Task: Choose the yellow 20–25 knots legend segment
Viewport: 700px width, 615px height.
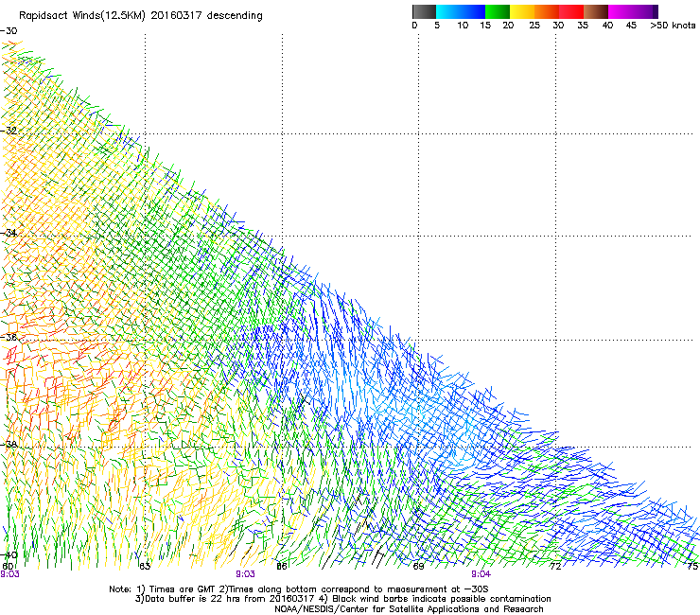Action: point(522,11)
